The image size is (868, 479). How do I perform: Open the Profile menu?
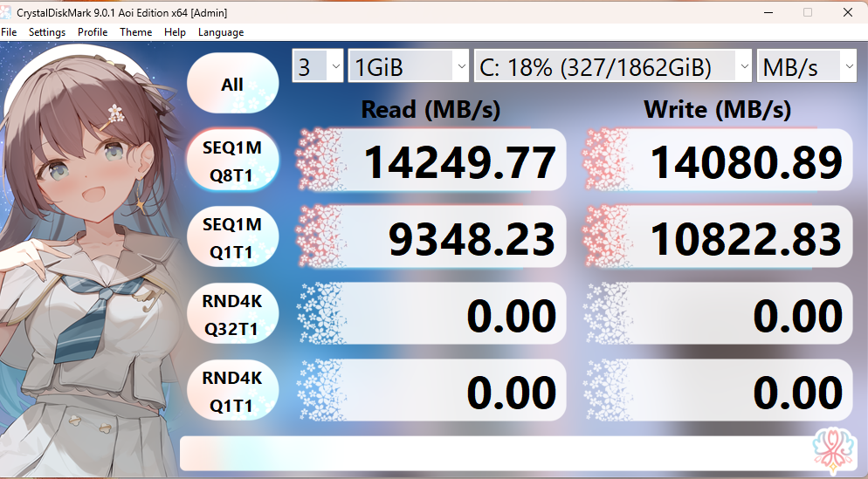point(93,32)
